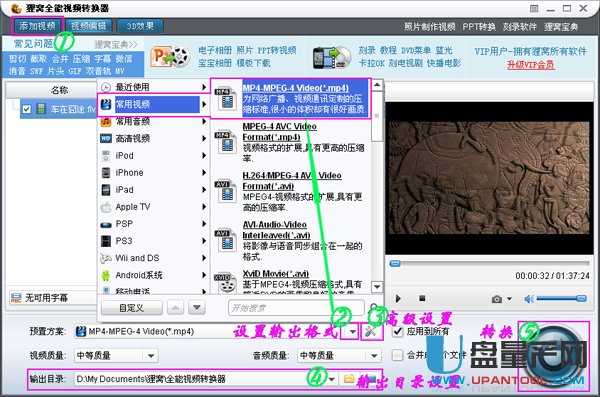Take a snapshot with the camera icon
Image resolution: width=600 pixels, height=397 pixels.
(497, 299)
